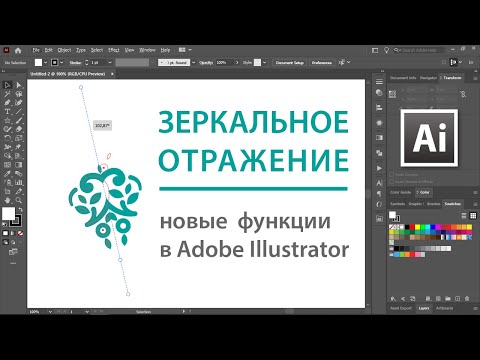Open brush definition dropdown arrow
The image size is (480, 360).
click(193, 62)
